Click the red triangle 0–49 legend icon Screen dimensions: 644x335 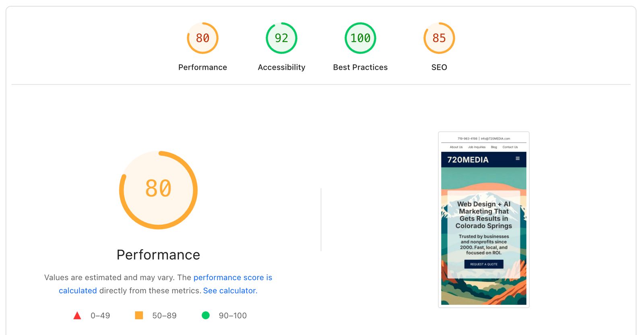[x=77, y=315]
